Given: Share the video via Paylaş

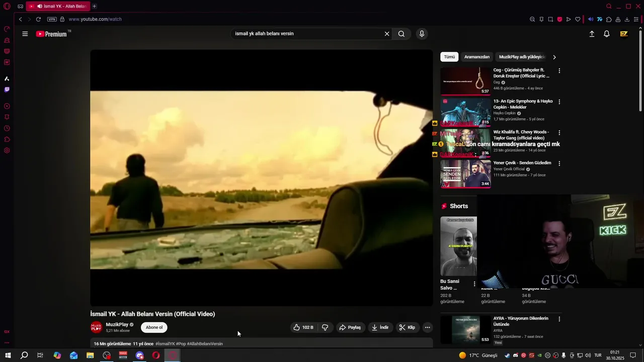Looking at the screenshot, I should coord(350,327).
